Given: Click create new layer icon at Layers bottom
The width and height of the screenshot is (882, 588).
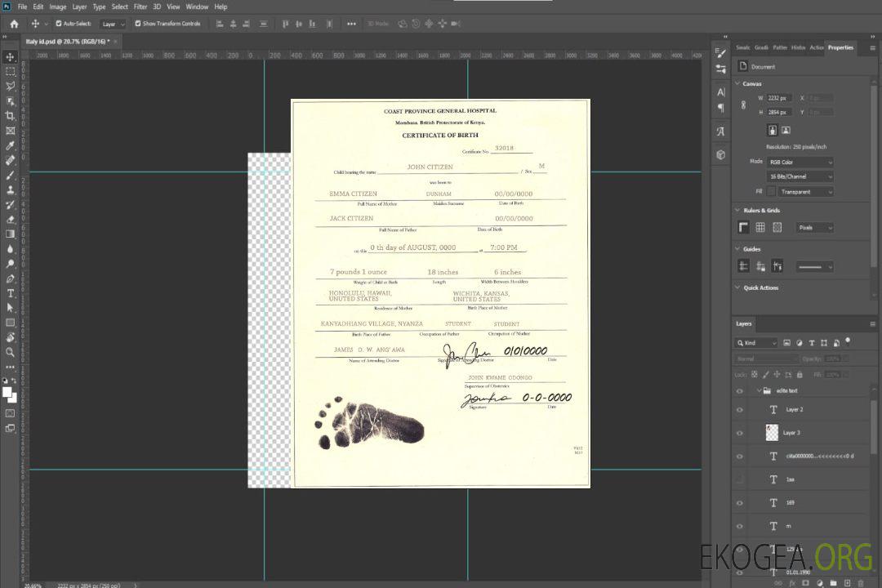Looking at the screenshot, I should tap(847, 583).
